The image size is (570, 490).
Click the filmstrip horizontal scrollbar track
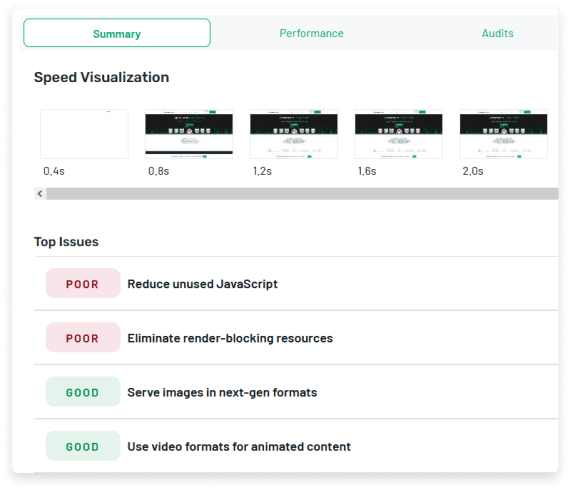(302, 194)
